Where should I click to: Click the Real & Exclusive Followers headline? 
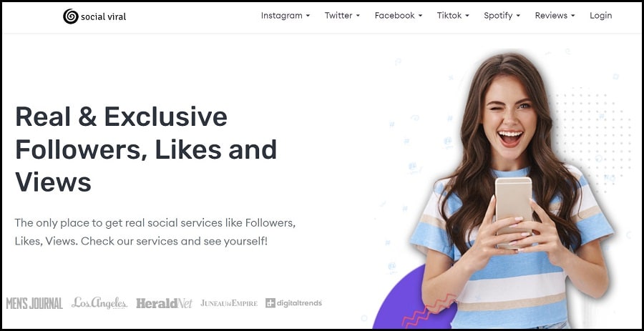pyautogui.click(x=146, y=149)
